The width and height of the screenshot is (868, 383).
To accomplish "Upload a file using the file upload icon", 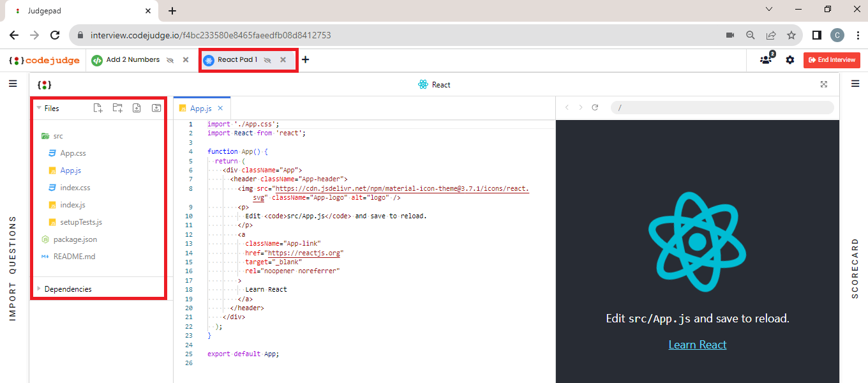I will coord(137,108).
